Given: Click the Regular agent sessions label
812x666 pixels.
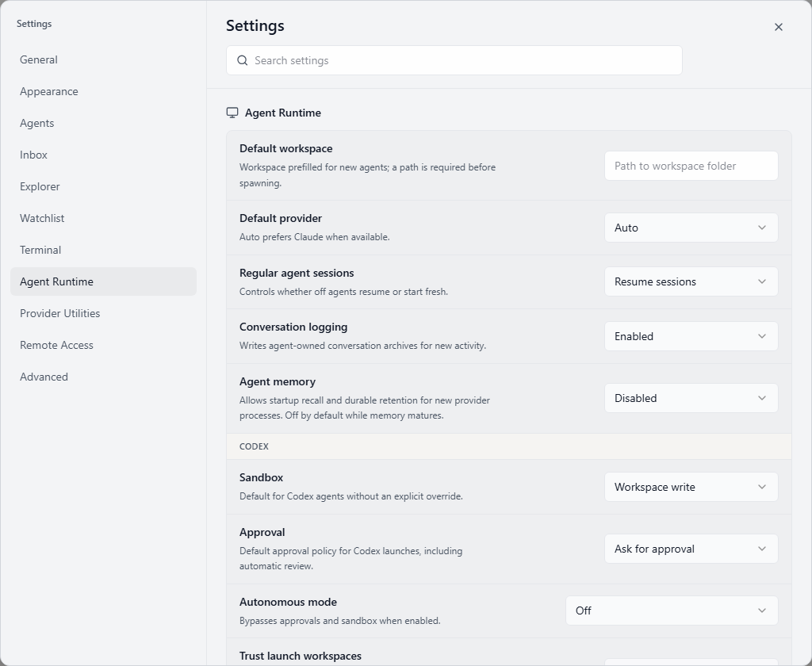Looking at the screenshot, I should (x=297, y=273).
